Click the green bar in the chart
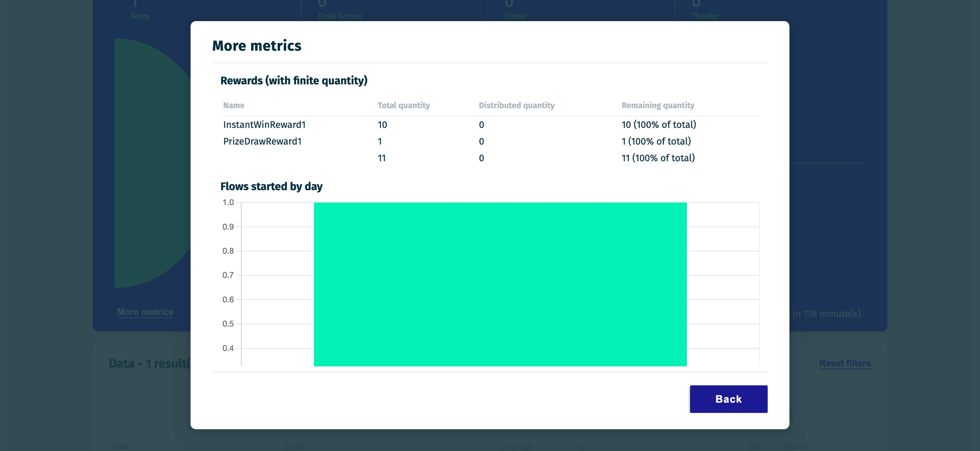Viewport: 980px width, 451px height. [x=500, y=284]
